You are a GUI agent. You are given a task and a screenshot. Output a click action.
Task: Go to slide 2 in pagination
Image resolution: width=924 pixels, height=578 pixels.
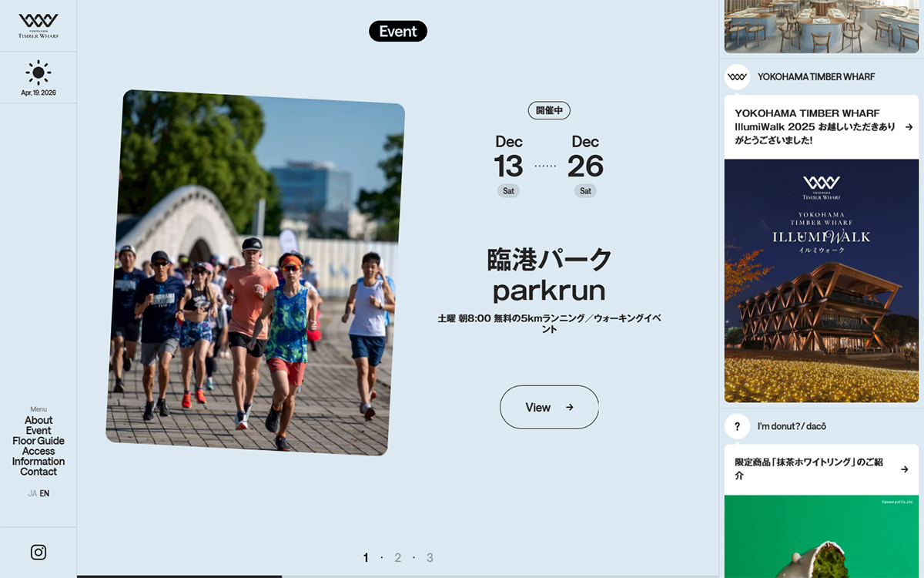(398, 558)
